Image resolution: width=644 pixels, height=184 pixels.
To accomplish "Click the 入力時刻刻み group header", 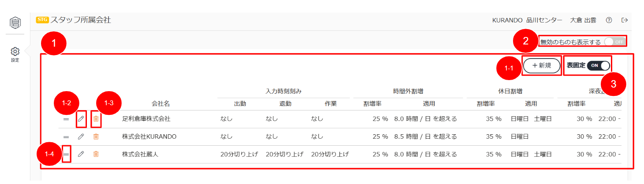I will click(283, 92).
